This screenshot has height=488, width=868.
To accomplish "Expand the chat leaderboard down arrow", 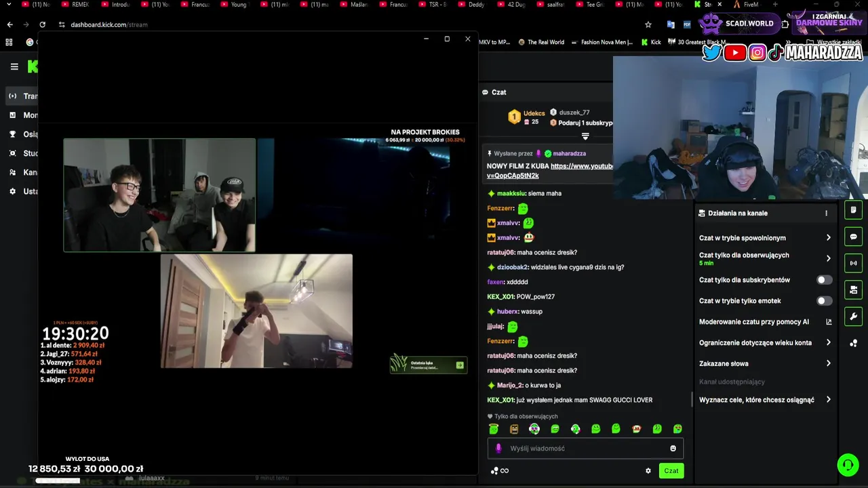I will point(585,136).
